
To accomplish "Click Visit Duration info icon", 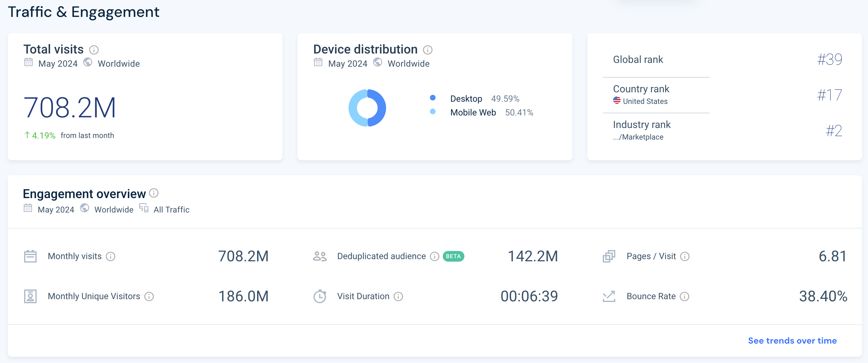I will [398, 296].
